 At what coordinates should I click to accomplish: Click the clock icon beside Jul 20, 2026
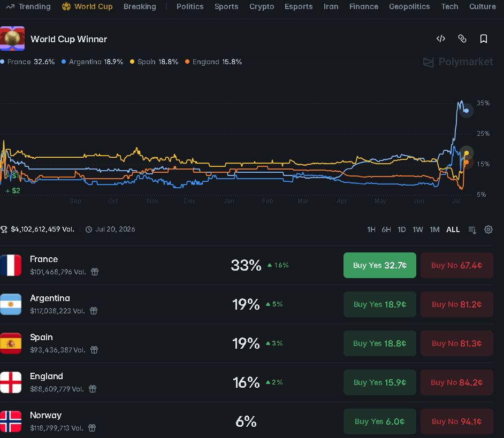[x=89, y=229]
